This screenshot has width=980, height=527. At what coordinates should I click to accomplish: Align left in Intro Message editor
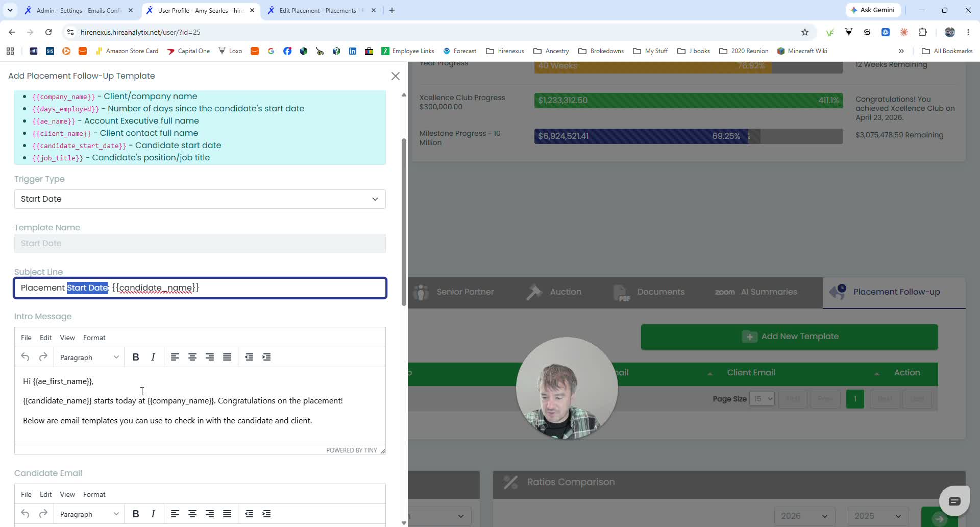tap(175, 357)
